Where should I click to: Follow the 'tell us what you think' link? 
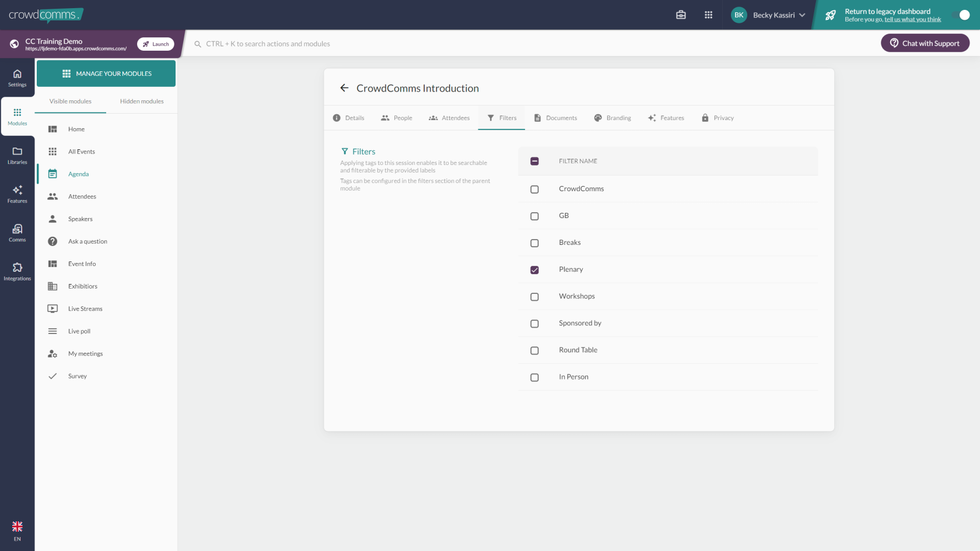912,20
